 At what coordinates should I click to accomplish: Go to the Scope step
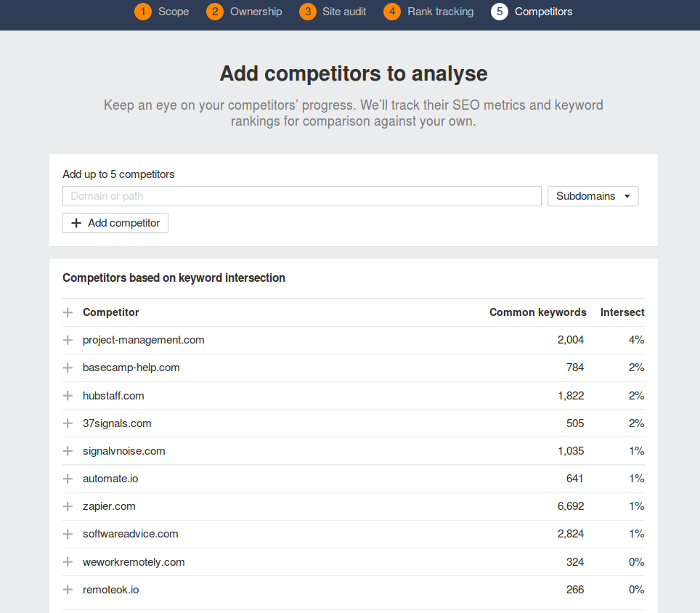pyautogui.click(x=163, y=12)
